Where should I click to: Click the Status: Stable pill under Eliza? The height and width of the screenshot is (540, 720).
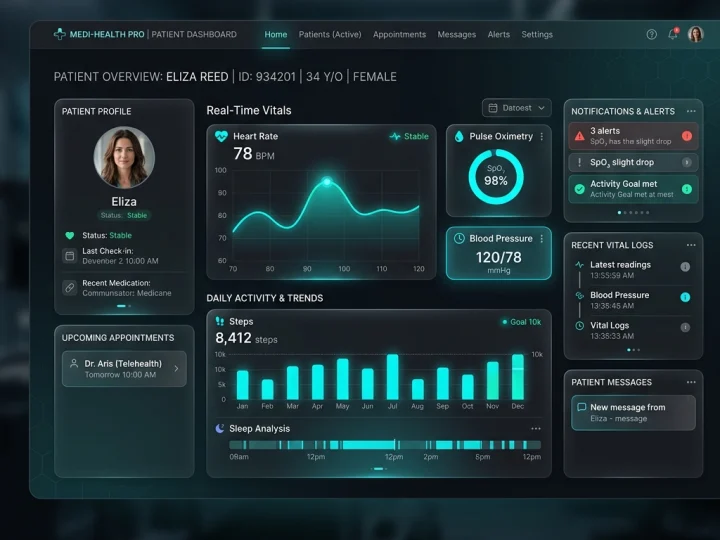[124, 215]
